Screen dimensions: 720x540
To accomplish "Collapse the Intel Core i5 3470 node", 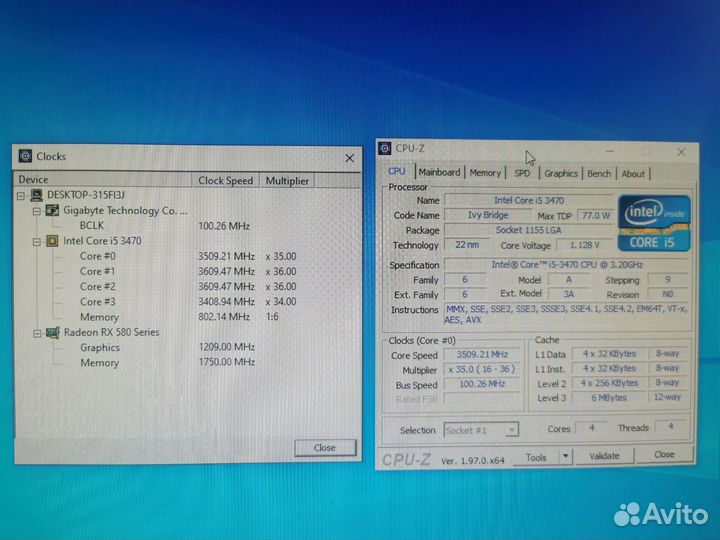I will click(x=37, y=242).
